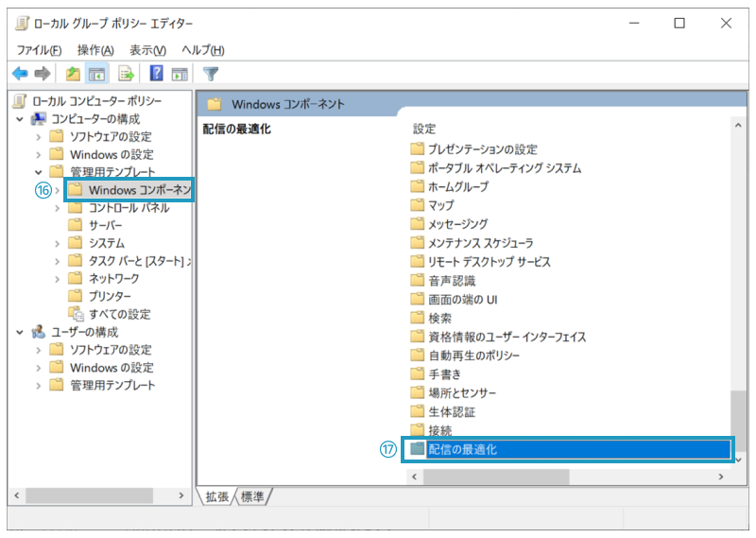
Task: Select プリンター folder in the tree
Action: pyautogui.click(x=110, y=296)
